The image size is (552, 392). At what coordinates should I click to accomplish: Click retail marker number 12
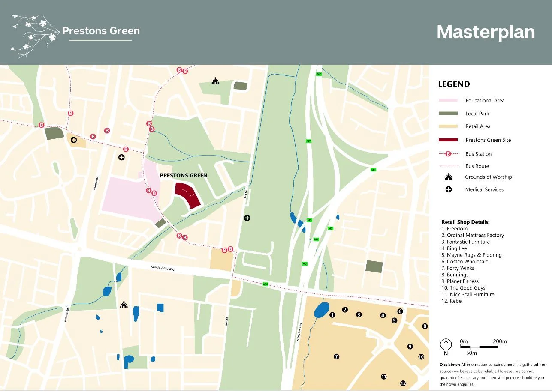[x=403, y=383]
